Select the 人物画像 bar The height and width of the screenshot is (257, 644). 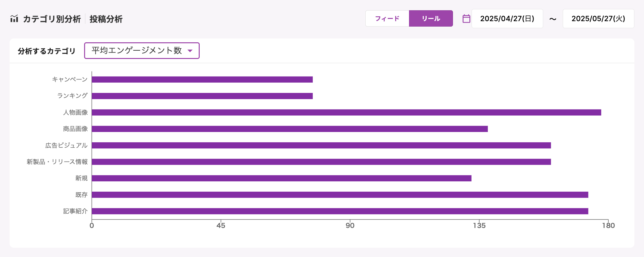[x=346, y=112]
